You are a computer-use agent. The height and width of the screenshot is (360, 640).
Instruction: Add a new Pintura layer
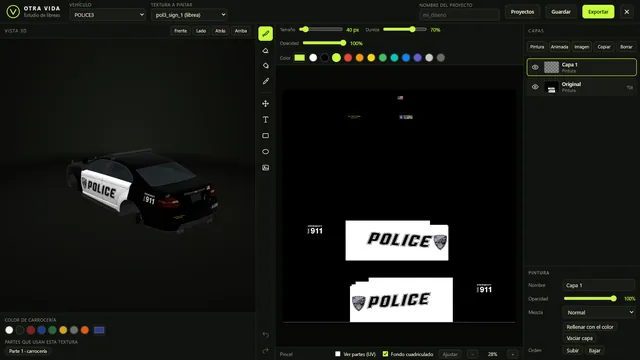[537, 47]
